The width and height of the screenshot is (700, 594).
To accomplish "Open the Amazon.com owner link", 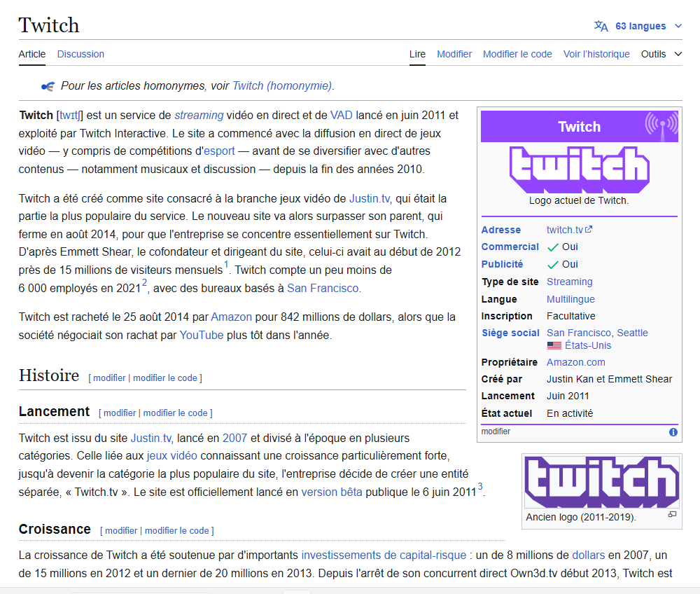I will point(576,363).
